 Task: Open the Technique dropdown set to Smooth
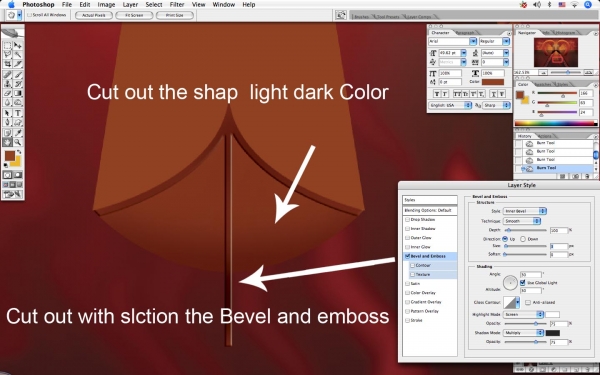pos(522,221)
